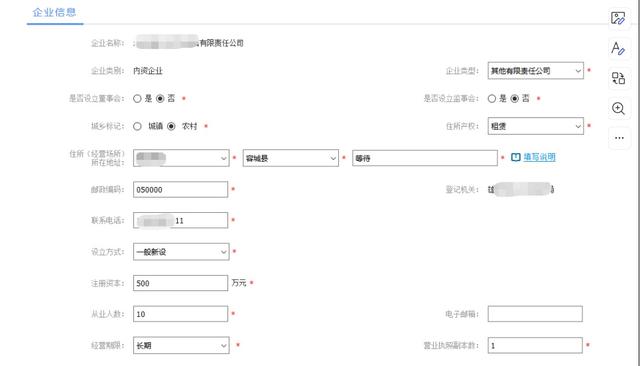
Task: Open the 填写说明 link
Action: point(539,157)
